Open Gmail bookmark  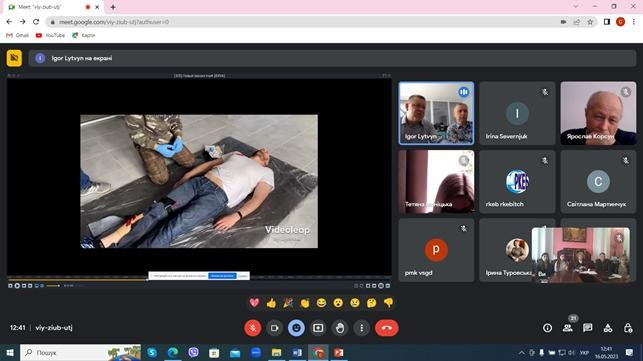(x=17, y=35)
